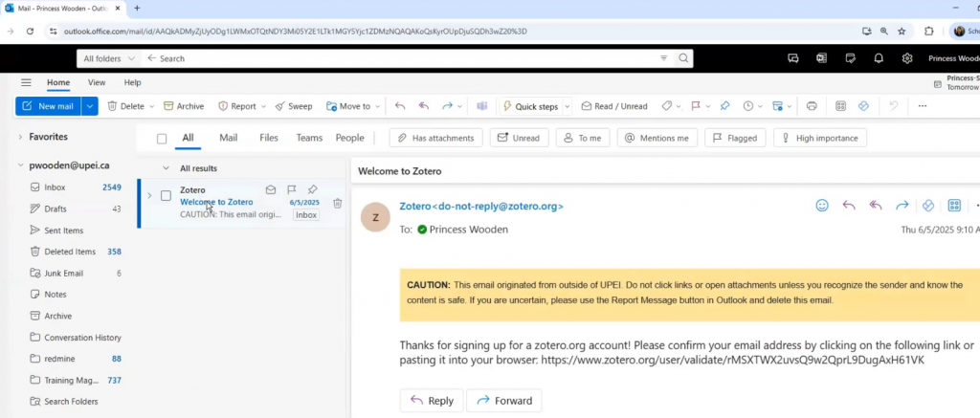Viewport: 980px width, 418px height.
Task: Open the Inbox folder in the sidebar
Action: 55,187
